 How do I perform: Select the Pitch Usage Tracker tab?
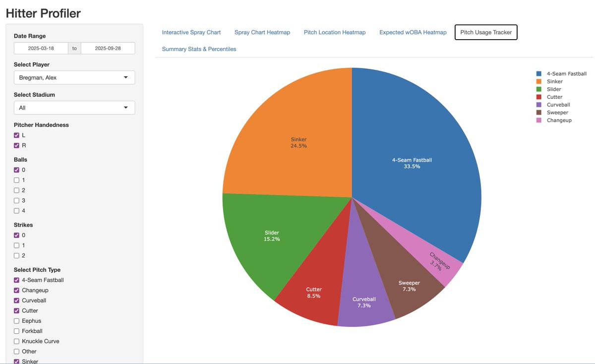pos(486,32)
